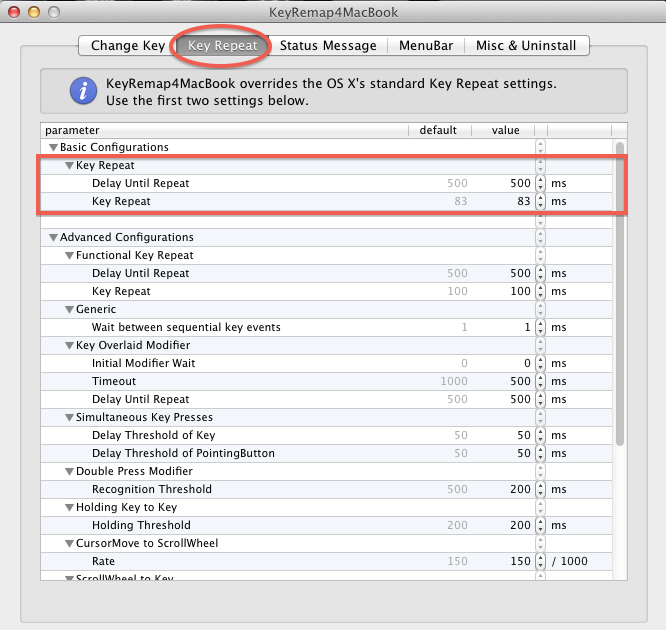
Task: Click the Timeout value stepper
Action: pyautogui.click(x=540, y=381)
